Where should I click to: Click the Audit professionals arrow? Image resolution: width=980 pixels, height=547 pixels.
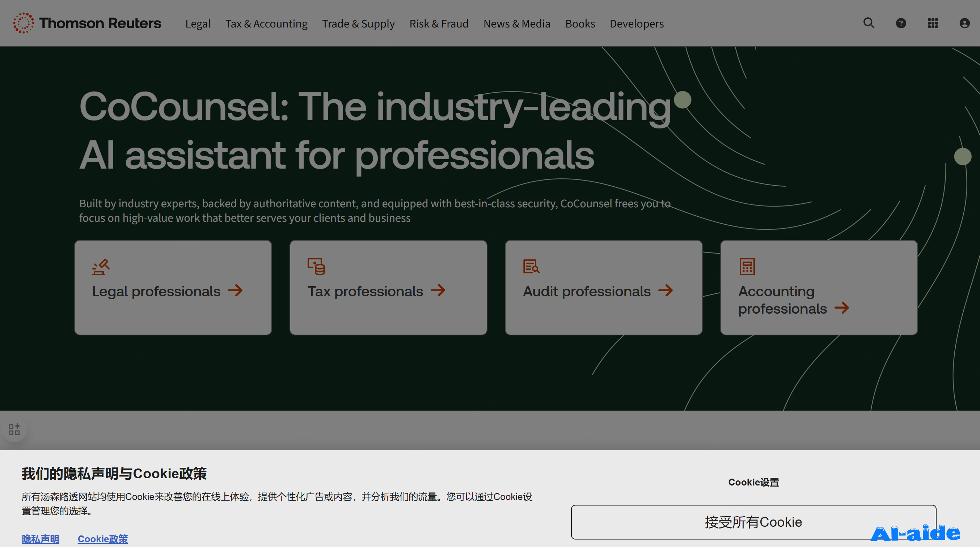point(666,291)
